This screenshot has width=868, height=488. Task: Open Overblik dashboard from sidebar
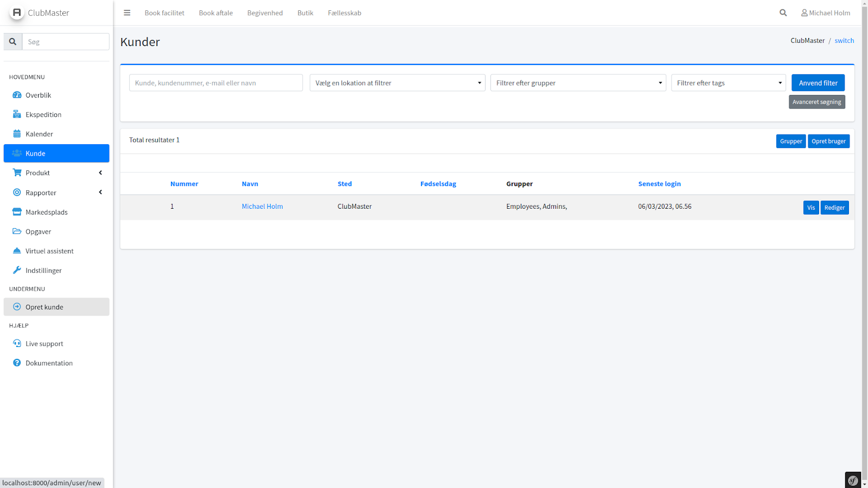[x=38, y=95]
